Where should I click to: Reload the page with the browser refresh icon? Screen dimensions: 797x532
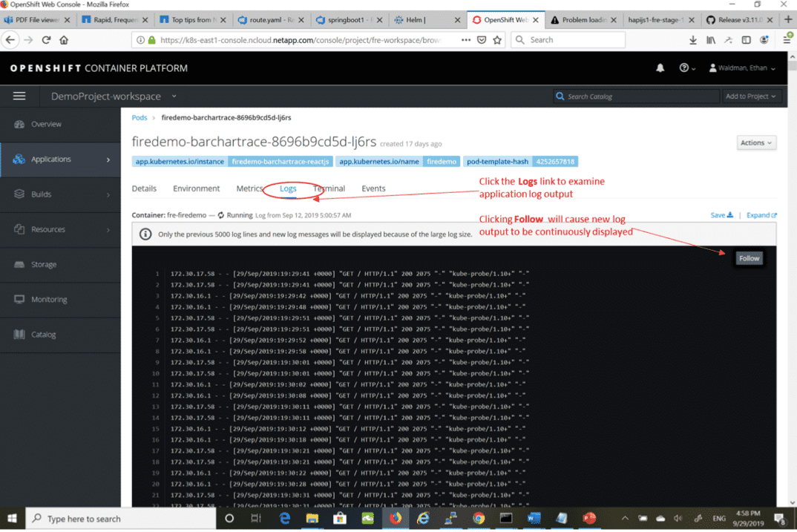click(x=46, y=40)
